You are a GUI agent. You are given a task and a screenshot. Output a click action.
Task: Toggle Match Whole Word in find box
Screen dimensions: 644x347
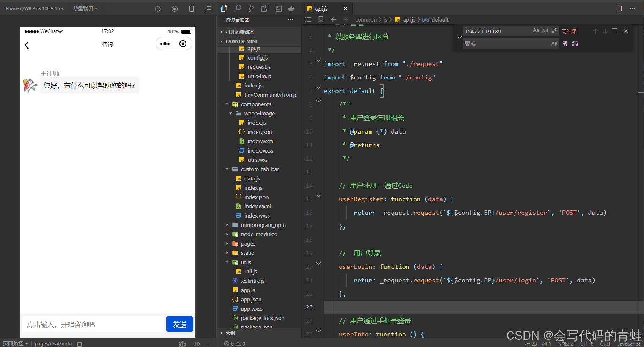545,31
